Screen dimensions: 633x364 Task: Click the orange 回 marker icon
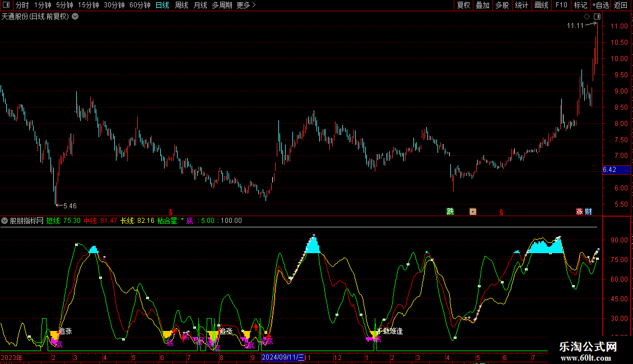click(473, 212)
